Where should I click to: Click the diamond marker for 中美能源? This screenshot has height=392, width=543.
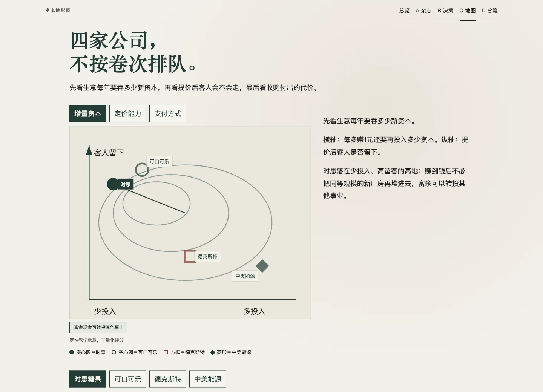262,266
